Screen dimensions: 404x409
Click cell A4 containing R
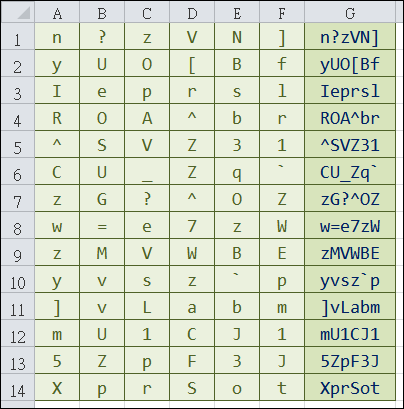[57, 118]
